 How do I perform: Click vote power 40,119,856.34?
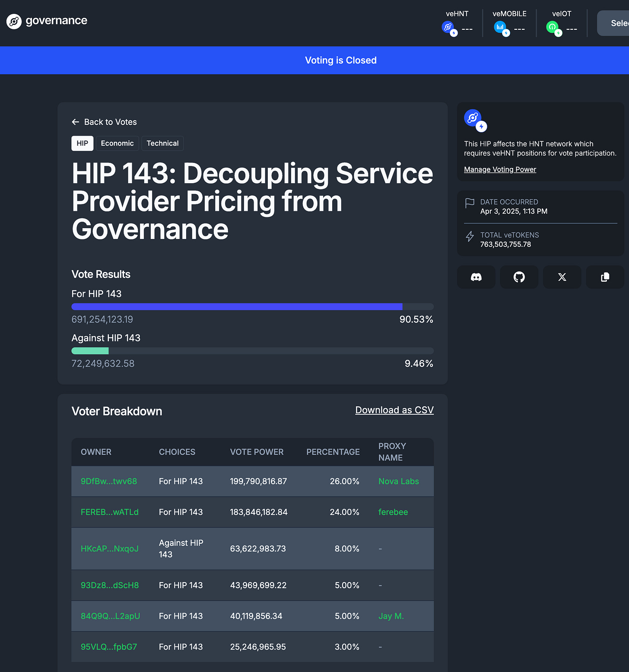(256, 616)
